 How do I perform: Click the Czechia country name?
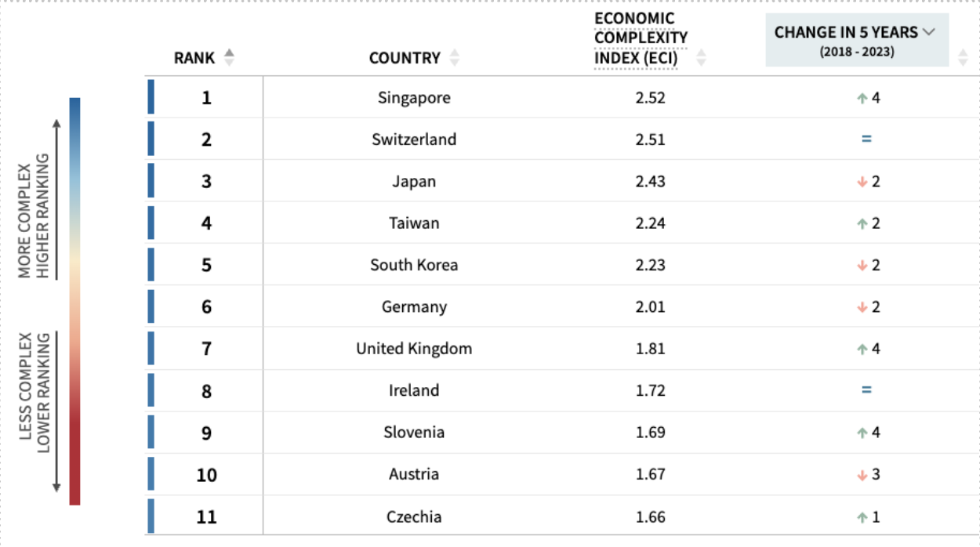tap(414, 516)
